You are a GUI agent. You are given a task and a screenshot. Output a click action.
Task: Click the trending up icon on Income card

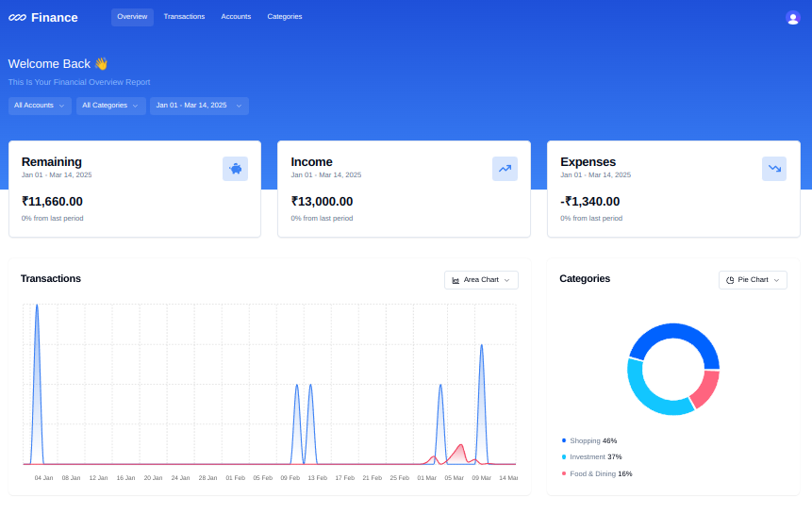coord(505,169)
